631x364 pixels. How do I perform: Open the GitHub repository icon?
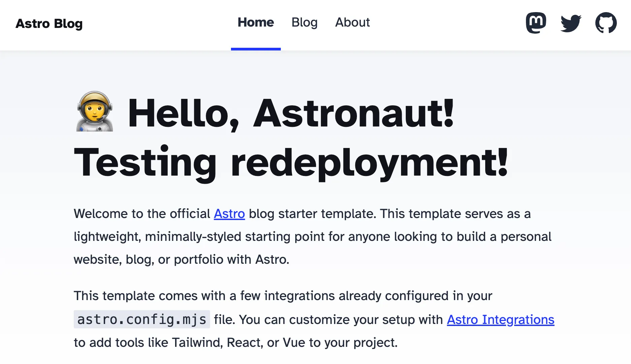[x=606, y=22]
